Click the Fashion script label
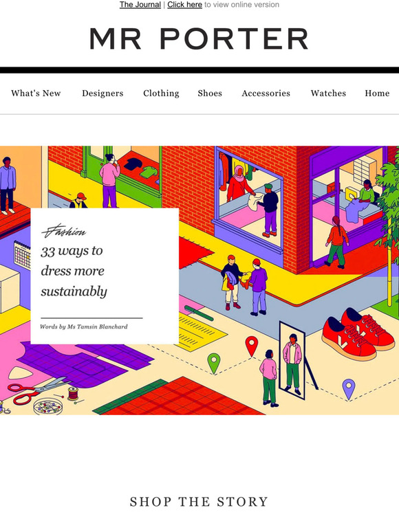Viewport: 399px width, 532px height. 64,231
